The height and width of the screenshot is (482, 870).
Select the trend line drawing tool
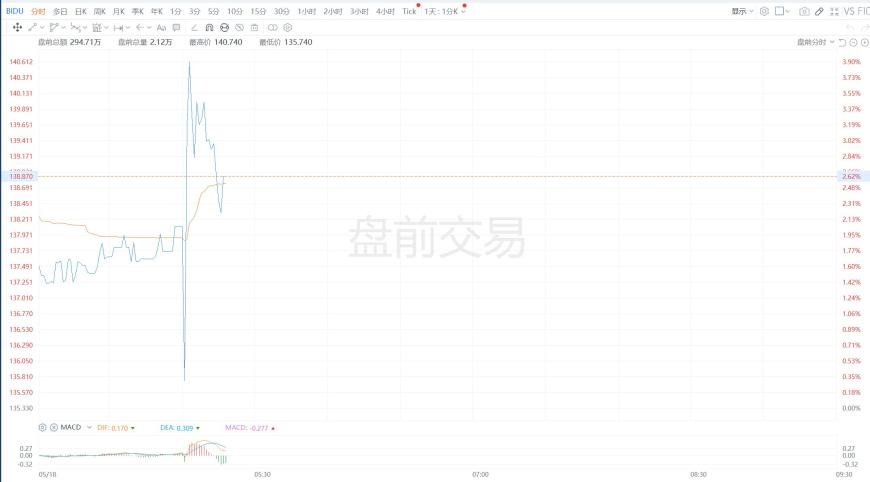[x=32, y=27]
